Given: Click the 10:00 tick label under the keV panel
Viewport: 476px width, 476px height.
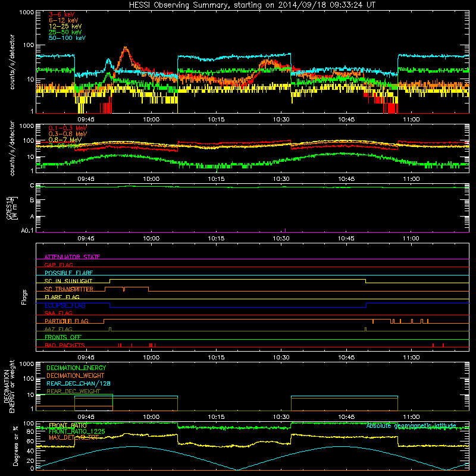Looking at the screenshot, I should click(151, 120).
